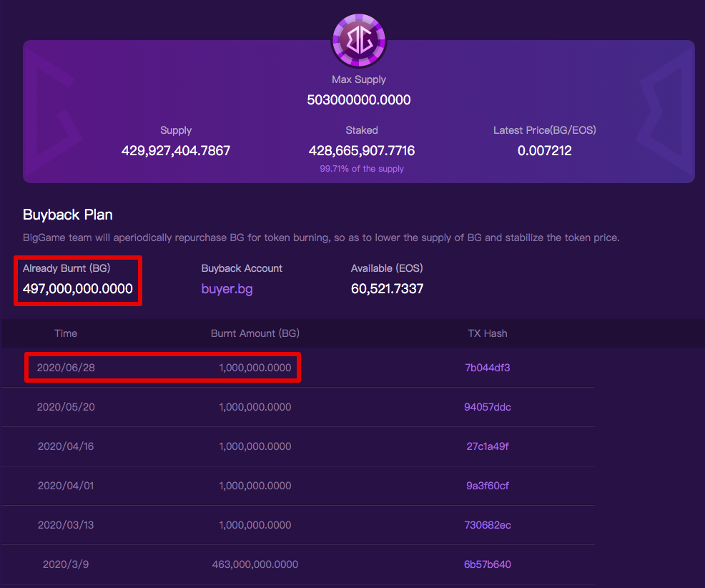Select the Already Burnt value 497,000,000.0000
The width and height of the screenshot is (705, 588).
(78, 289)
